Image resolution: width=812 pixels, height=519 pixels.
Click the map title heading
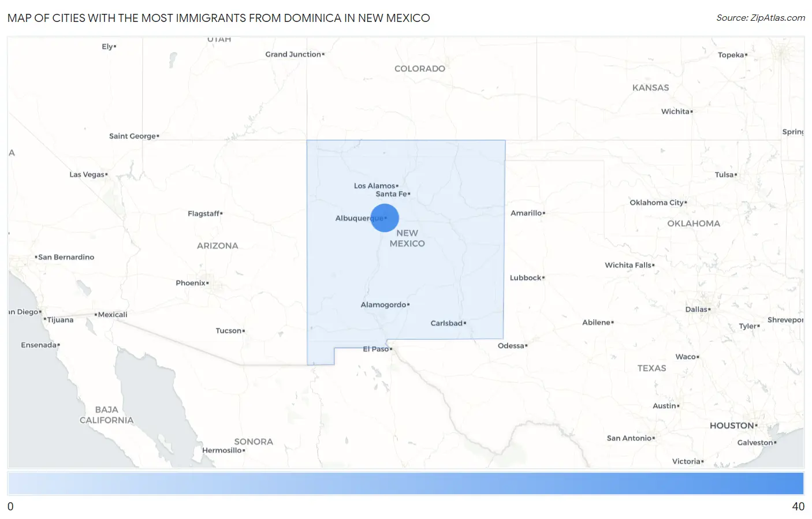tap(219, 18)
